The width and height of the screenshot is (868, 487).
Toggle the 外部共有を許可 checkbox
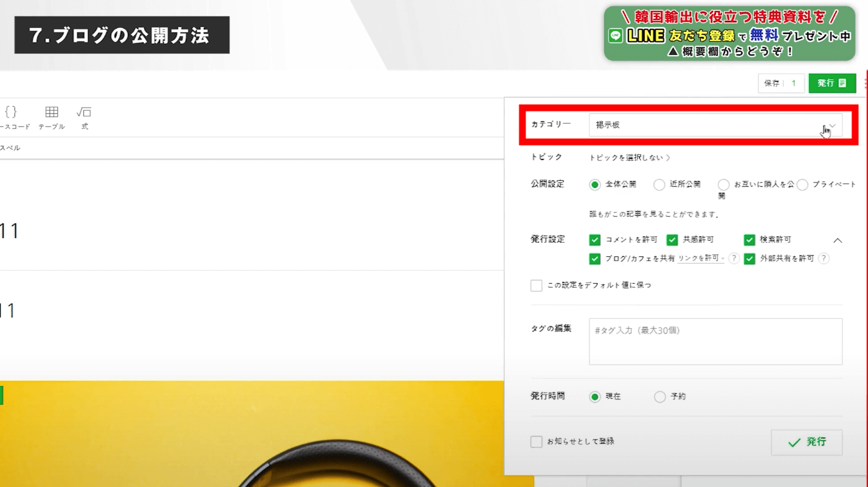point(749,259)
